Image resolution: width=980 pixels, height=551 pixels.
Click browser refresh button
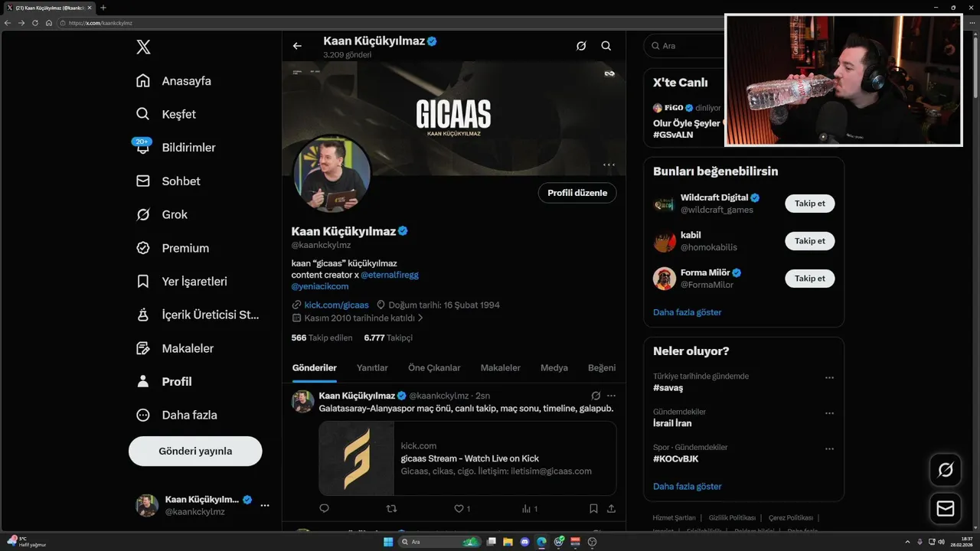pyautogui.click(x=35, y=23)
